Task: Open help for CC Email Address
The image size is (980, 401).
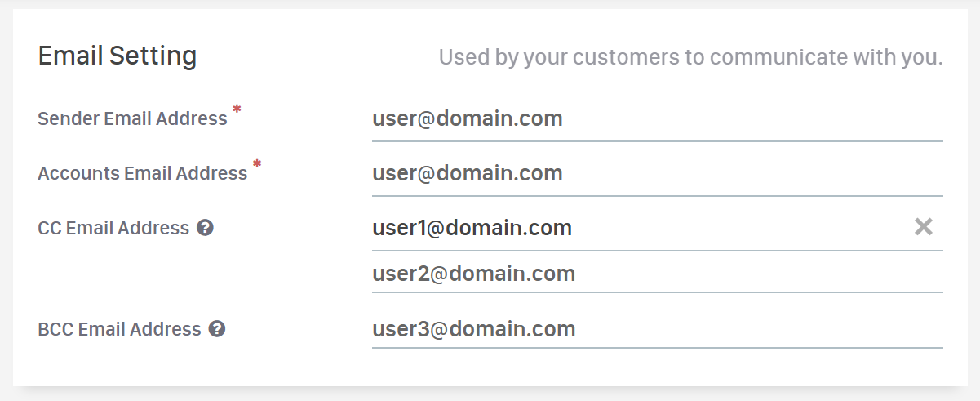Action: (x=206, y=228)
